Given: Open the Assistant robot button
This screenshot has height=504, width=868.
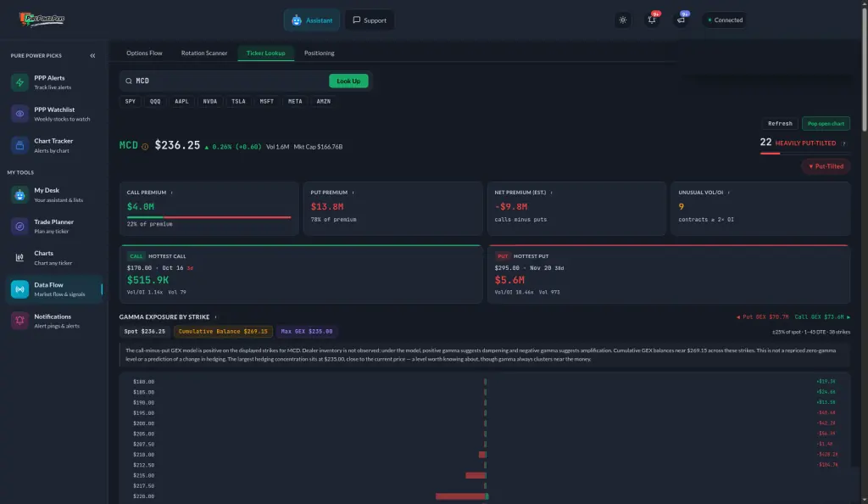Looking at the screenshot, I should [x=312, y=20].
